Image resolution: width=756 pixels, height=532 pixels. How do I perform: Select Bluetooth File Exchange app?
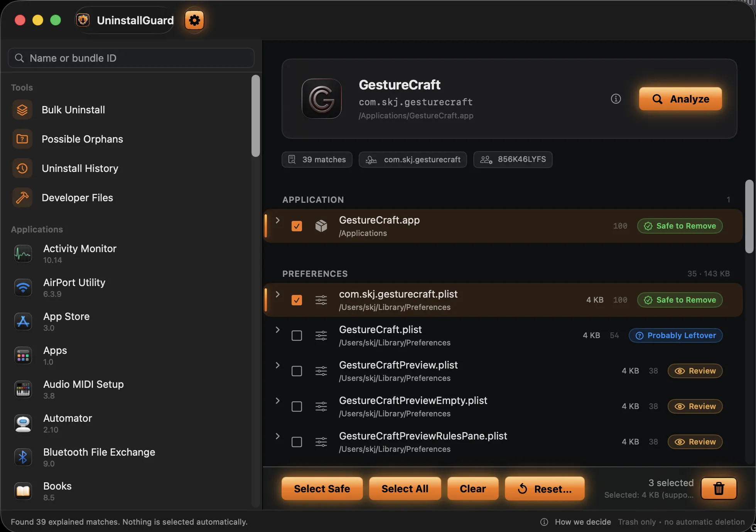[x=131, y=457]
